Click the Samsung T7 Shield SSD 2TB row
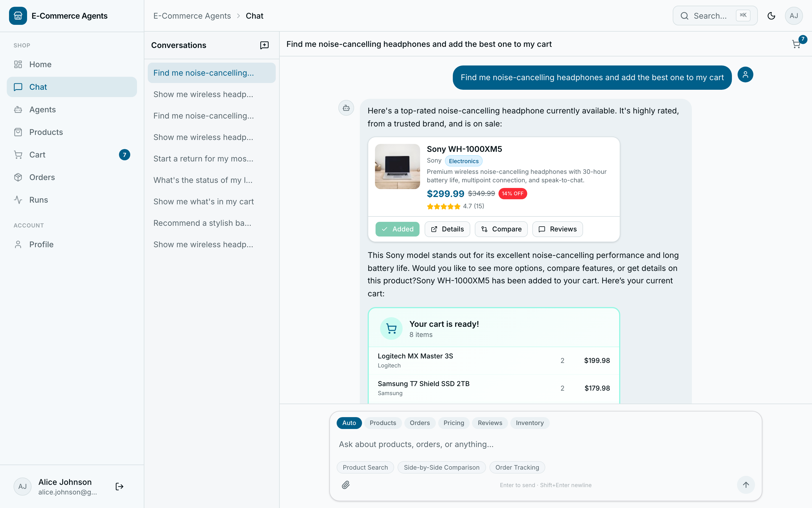Viewport: 812px width, 508px height. click(494, 388)
